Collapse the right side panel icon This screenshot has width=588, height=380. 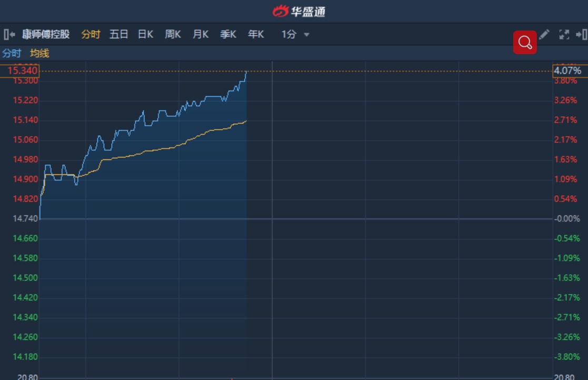pyautogui.click(x=581, y=35)
